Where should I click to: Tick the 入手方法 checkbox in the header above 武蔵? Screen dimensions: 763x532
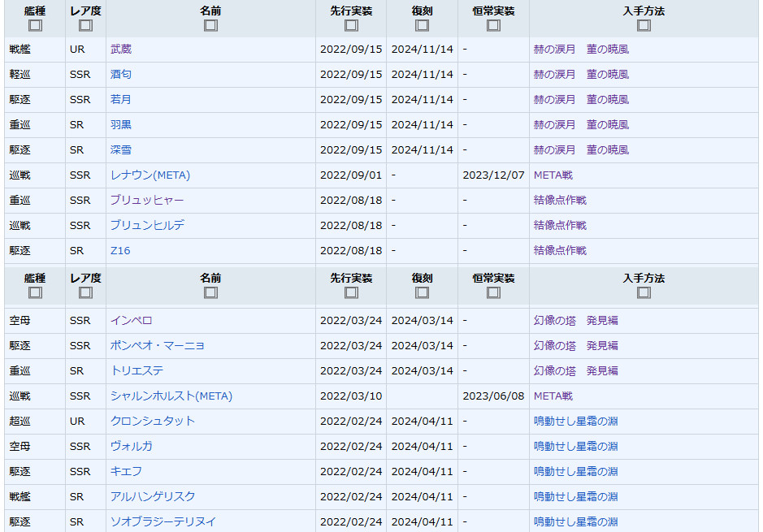click(644, 25)
